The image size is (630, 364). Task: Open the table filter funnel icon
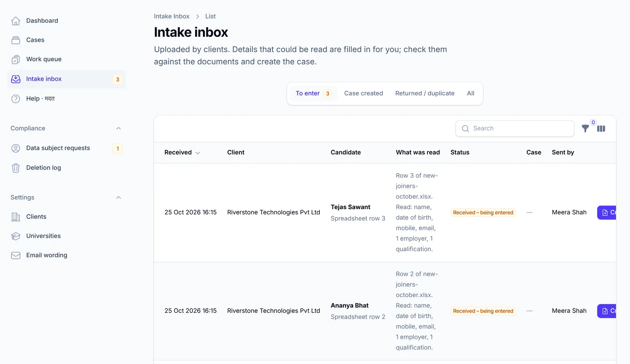point(585,129)
